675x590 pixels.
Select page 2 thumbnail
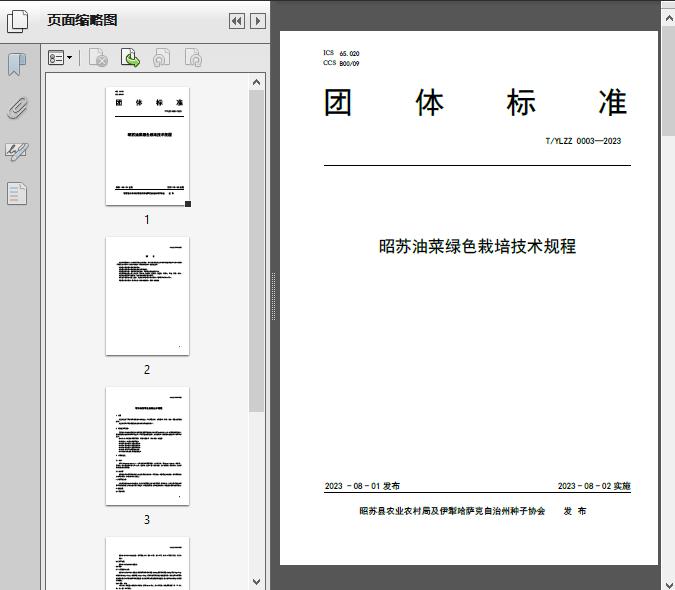[147, 296]
